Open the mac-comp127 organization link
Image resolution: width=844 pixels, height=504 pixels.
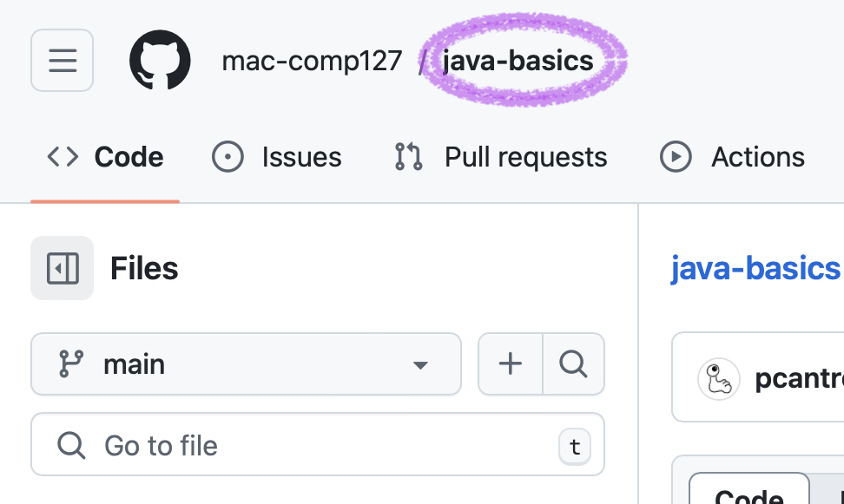(312, 60)
